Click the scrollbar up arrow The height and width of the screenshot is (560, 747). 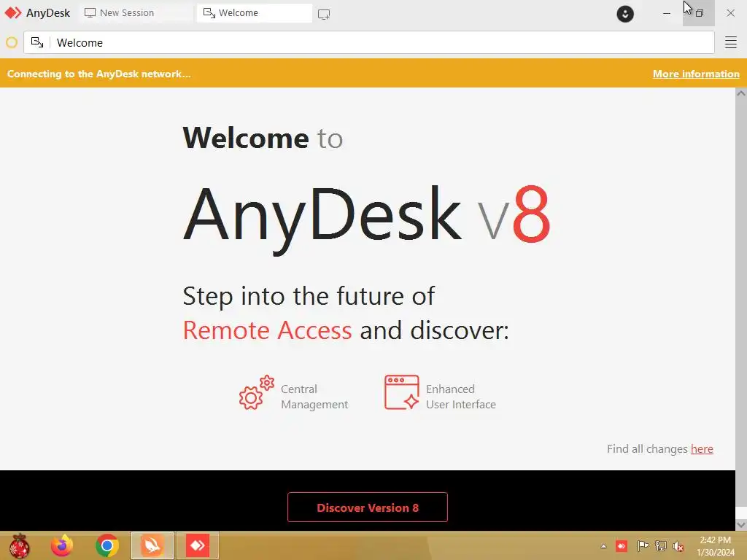tap(741, 93)
